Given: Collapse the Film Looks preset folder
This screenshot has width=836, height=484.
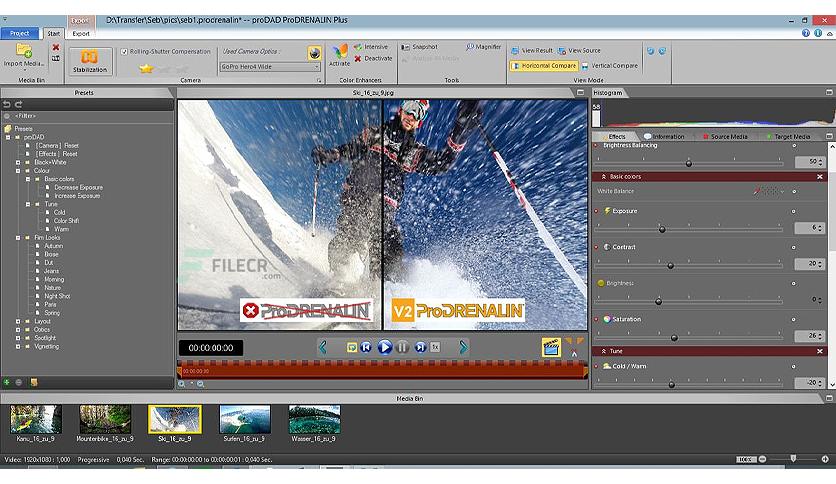Looking at the screenshot, I should coord(18,238).
